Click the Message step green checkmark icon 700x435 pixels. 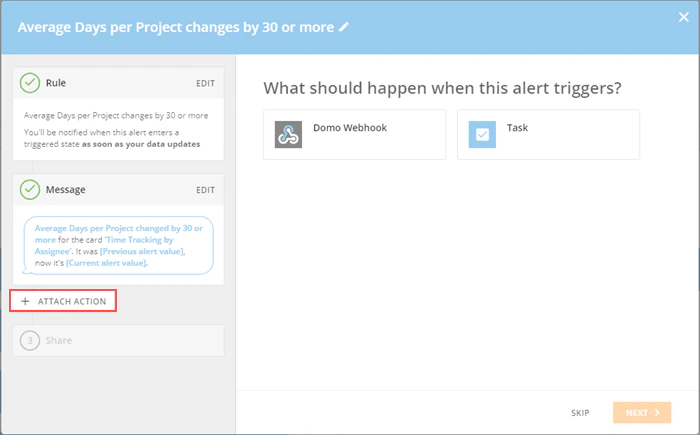[x=30, y=189]
